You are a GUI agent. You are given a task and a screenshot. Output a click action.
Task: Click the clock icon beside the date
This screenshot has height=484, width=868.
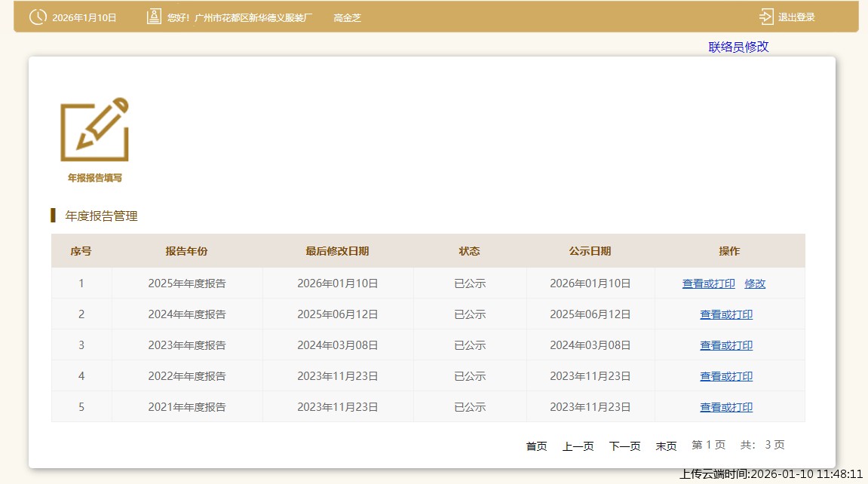(38, 17)
